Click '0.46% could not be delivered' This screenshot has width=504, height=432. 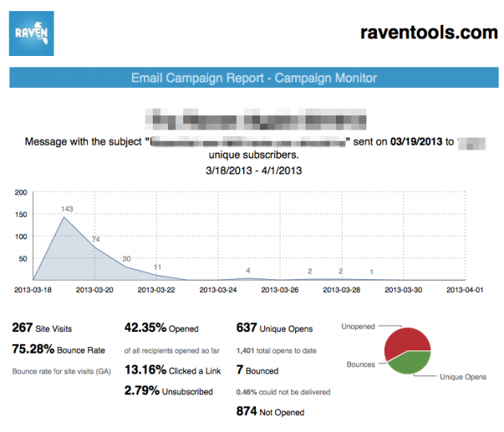pos(283,392)
